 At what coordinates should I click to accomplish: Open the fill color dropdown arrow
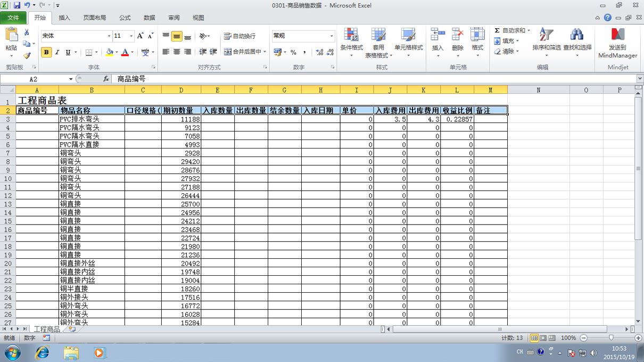tap(117, 52)
